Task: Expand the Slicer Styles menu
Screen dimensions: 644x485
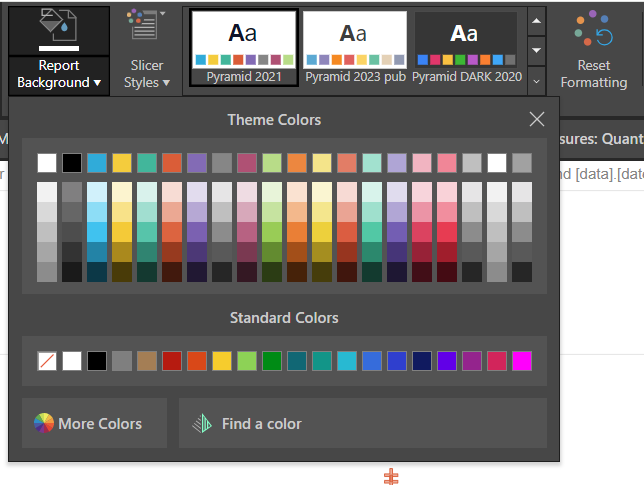Action: (147, 74)
